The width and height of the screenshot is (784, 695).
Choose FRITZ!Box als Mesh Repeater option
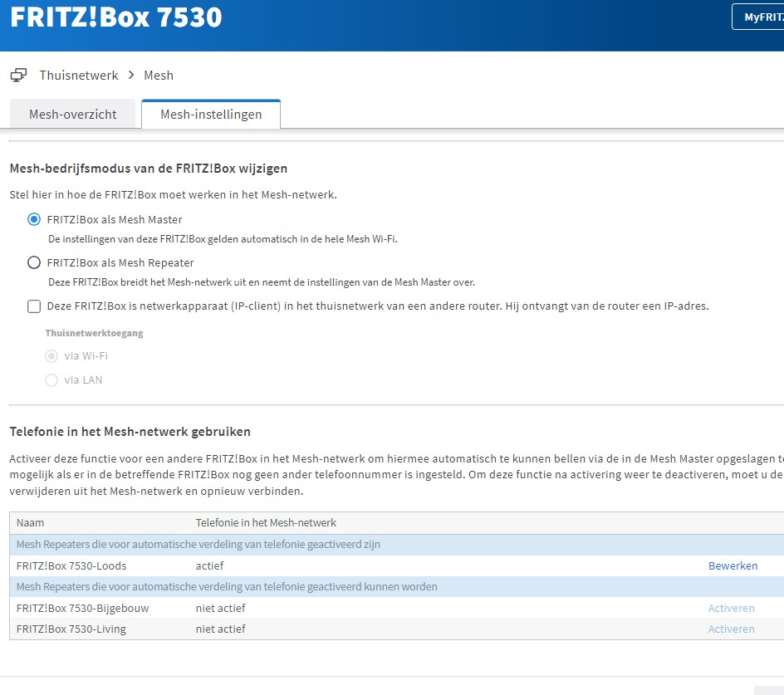coord(34,263)
